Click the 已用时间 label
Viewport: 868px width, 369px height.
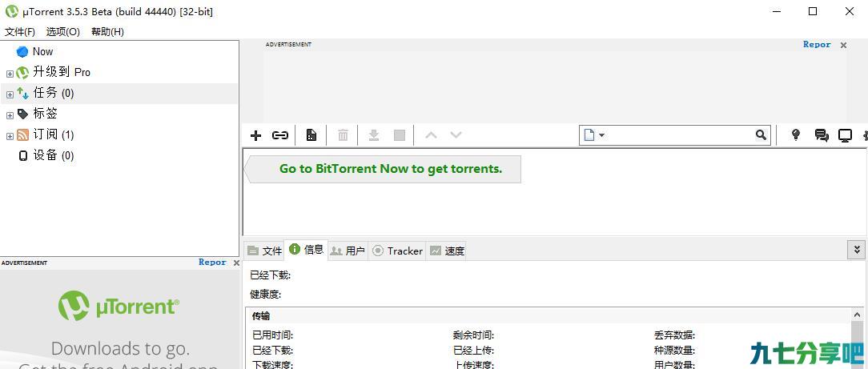[272, 335]
